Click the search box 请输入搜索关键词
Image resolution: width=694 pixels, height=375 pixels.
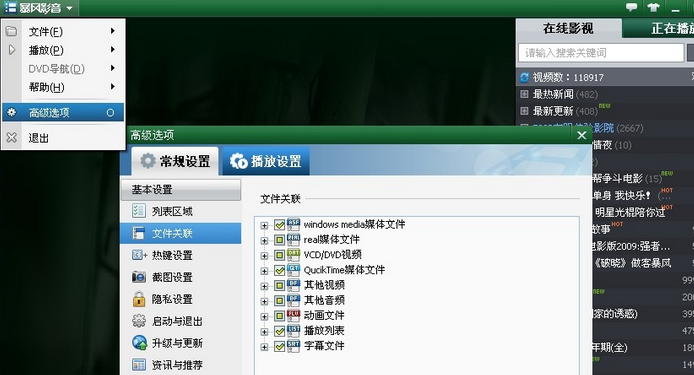pyautogui.click(x=601, y=53)
